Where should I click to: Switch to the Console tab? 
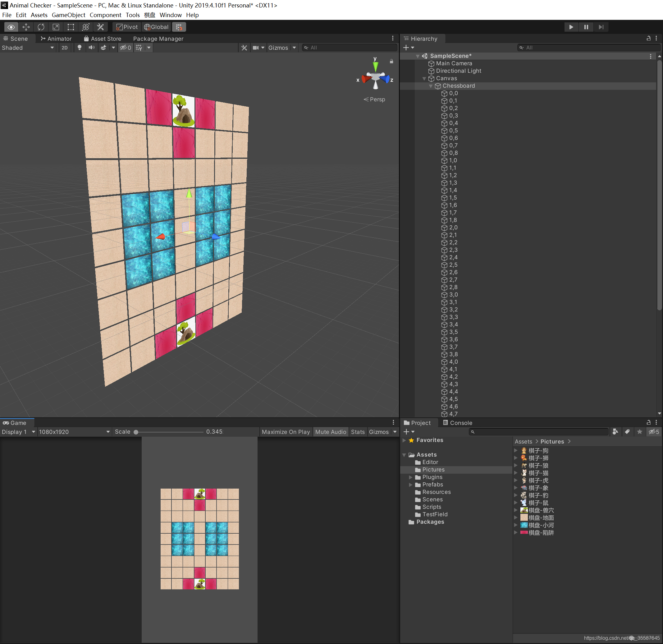click(457, 423)
